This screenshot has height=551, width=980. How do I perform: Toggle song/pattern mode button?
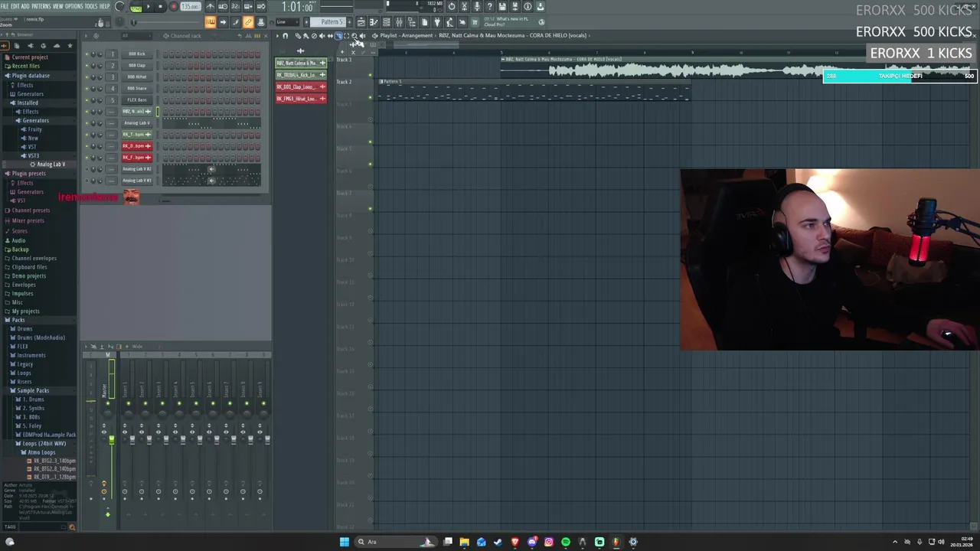[x=136, y=7]
